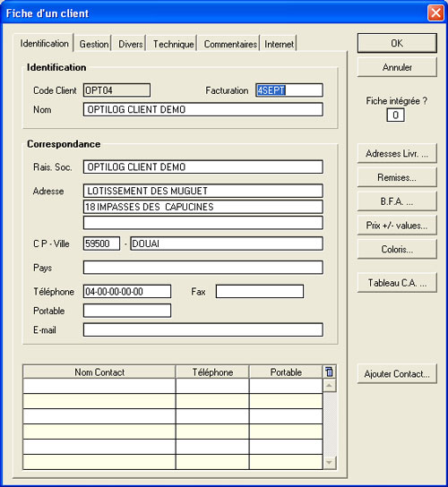
Task: Open Tableau C.A. report
Action: (x=397, y=283)
